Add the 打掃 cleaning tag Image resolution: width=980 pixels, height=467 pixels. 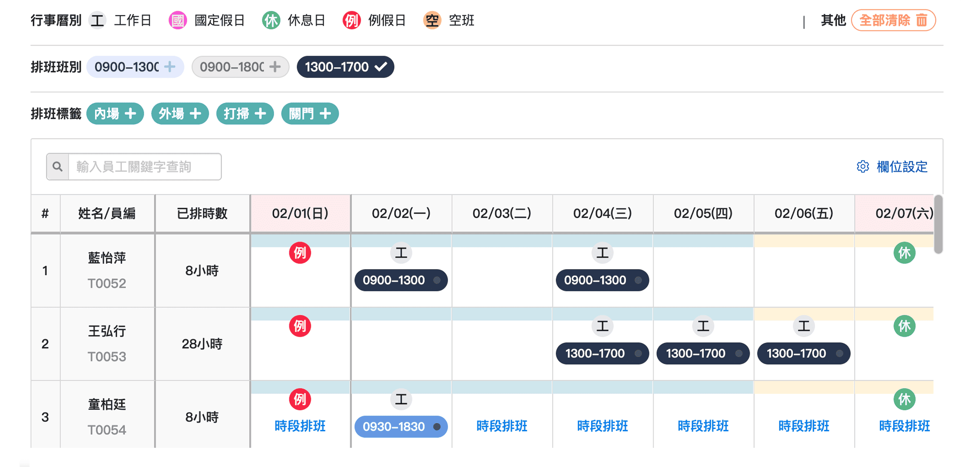tap(245, 114)
